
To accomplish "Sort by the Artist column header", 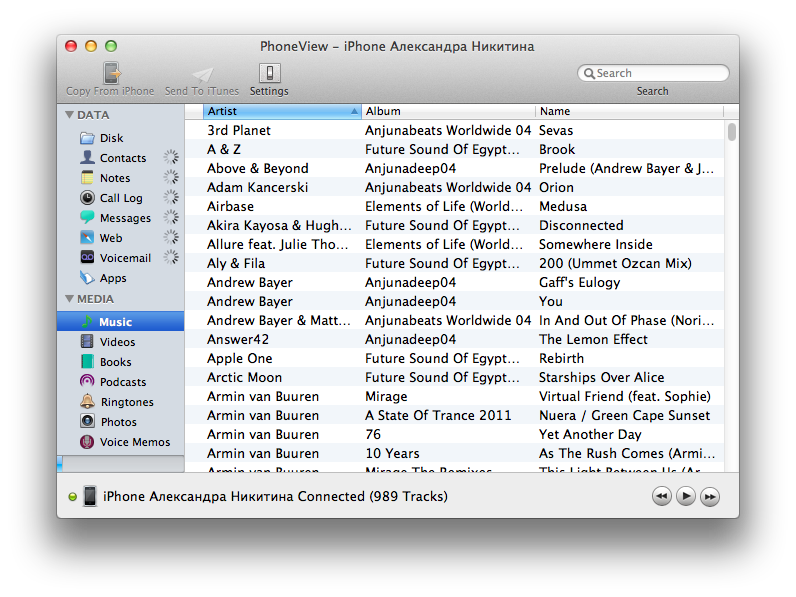I will 280,111.
